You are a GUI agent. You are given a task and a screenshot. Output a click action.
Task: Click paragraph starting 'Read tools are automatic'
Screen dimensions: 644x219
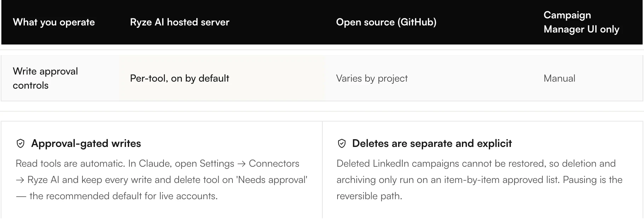(162, 180)
